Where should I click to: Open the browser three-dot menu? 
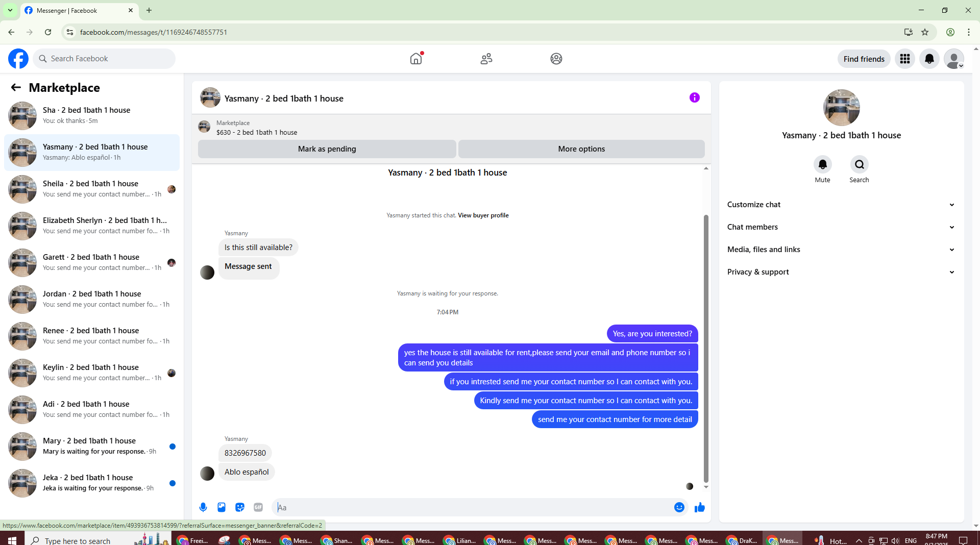click(969, 32)
